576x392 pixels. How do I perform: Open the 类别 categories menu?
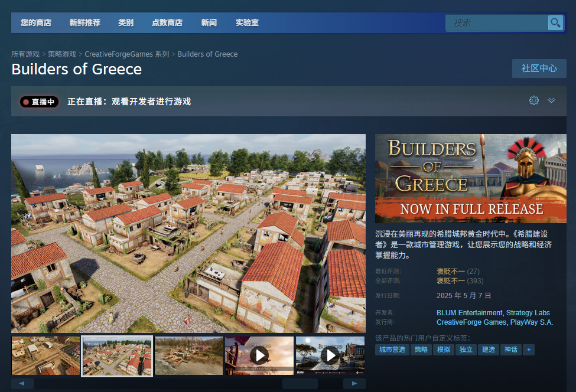[x=126, y=23]
